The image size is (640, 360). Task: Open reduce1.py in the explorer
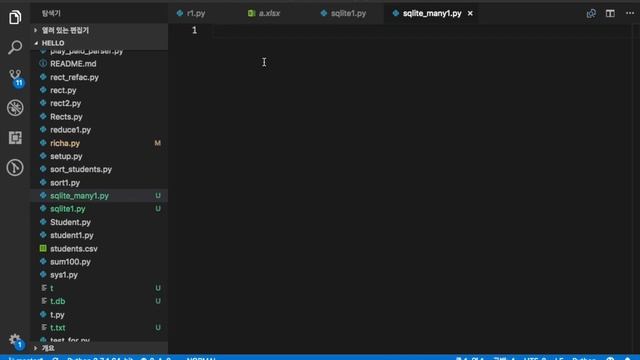70,130
